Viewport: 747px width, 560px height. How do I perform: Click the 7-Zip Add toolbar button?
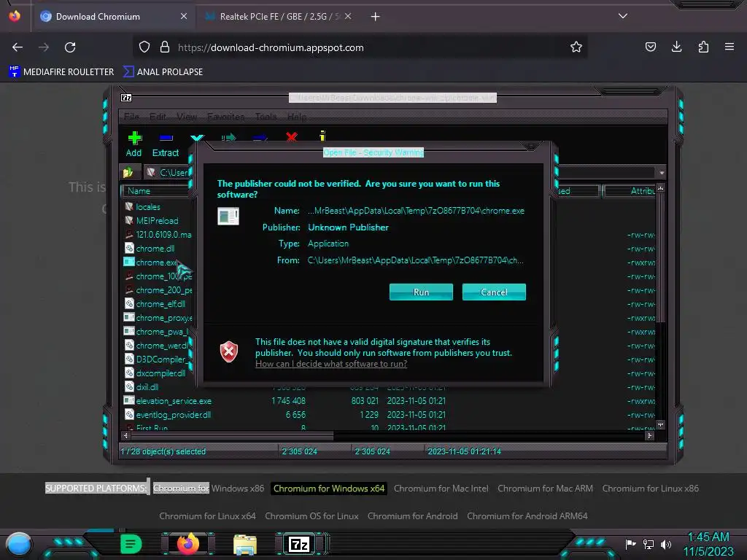coord(134,144)
